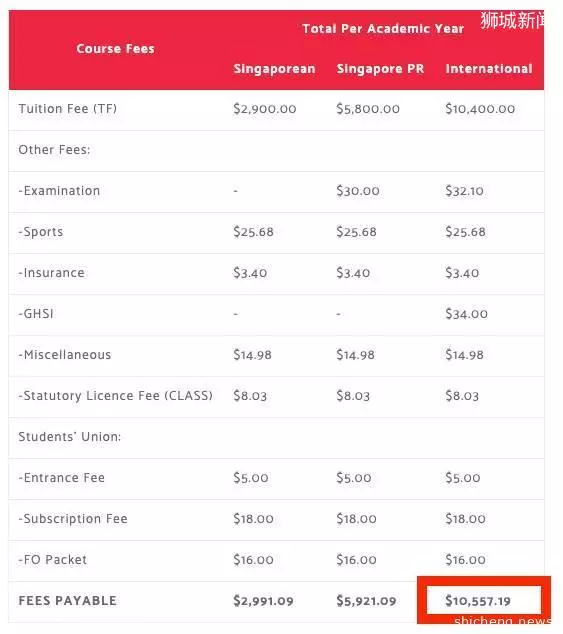Click the $5,921.09 Singapore PR total

(366, 601)
